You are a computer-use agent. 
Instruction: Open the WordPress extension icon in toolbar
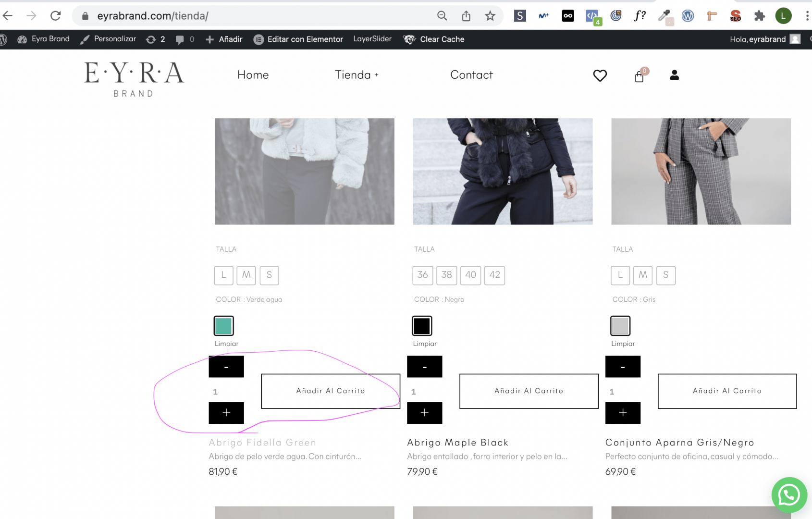coord(688,16)
